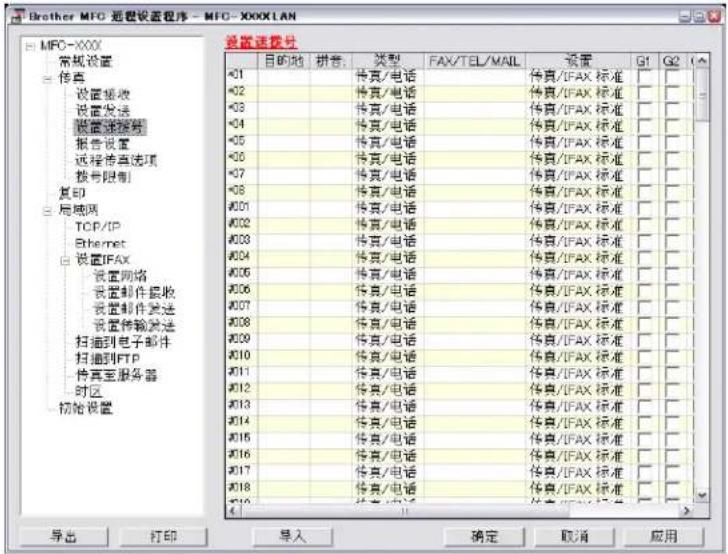
Task: Select the row header #018
Action: coord(241,489)
